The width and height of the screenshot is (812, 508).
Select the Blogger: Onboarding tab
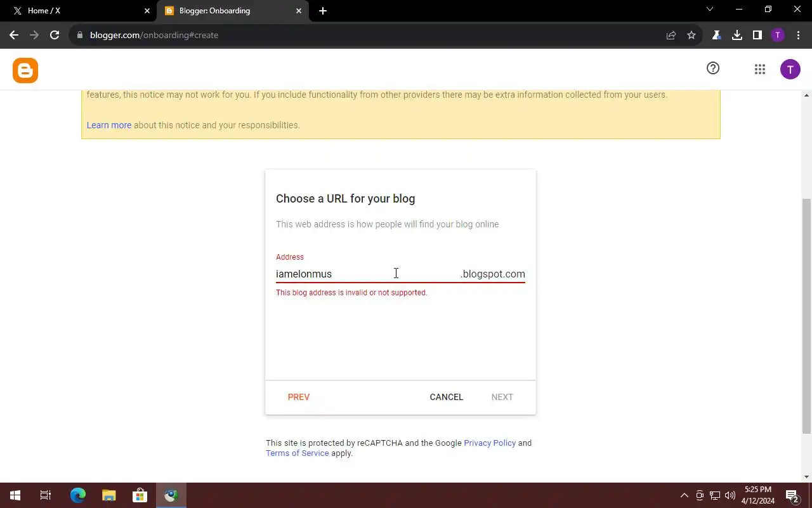(x=232, y=11)
